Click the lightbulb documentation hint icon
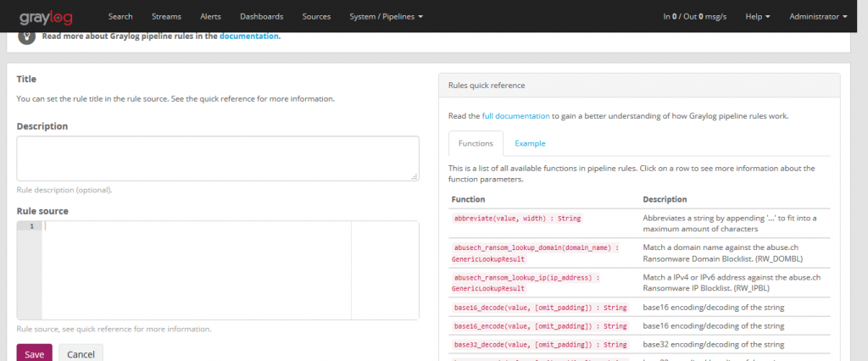The height and width of the screenshot is (361, 868). [29, 36]
